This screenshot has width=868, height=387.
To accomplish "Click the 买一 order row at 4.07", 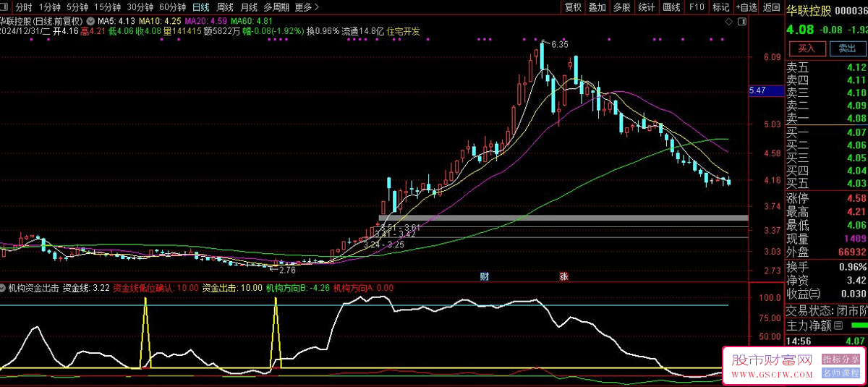I will (826, 132).
